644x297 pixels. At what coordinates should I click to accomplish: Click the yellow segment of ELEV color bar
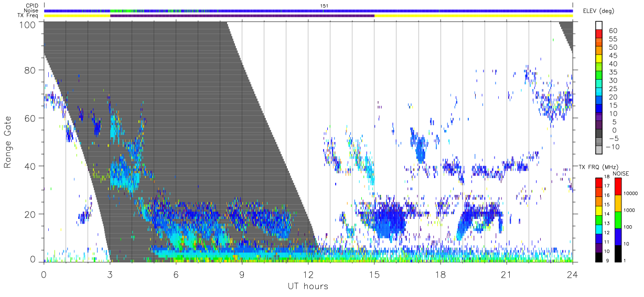(599, 58)
